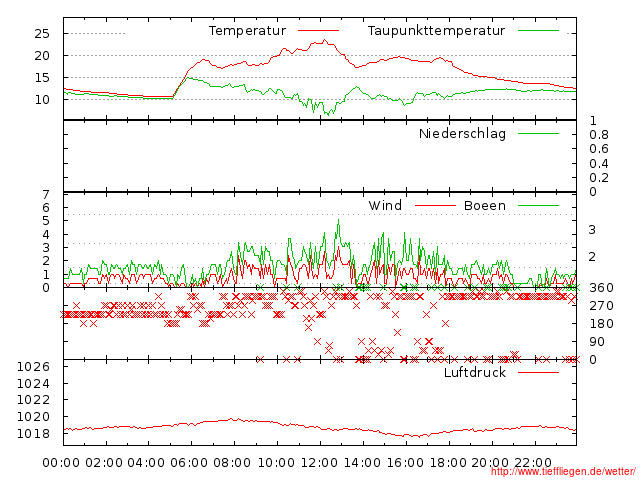The height and width of the screenshot is (480, 640).
Task: Click the 10 temperature axis value
Action: coord(42,100)
